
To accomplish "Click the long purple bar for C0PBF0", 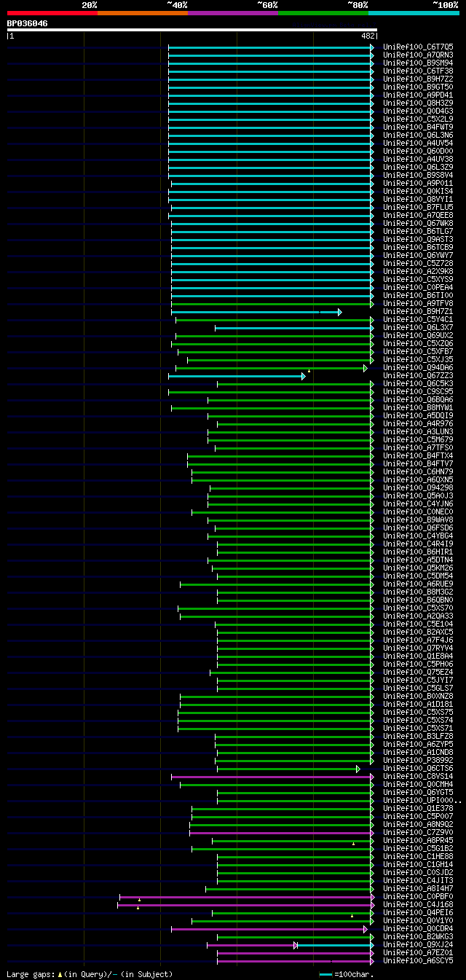I will [x=247, y=897].
